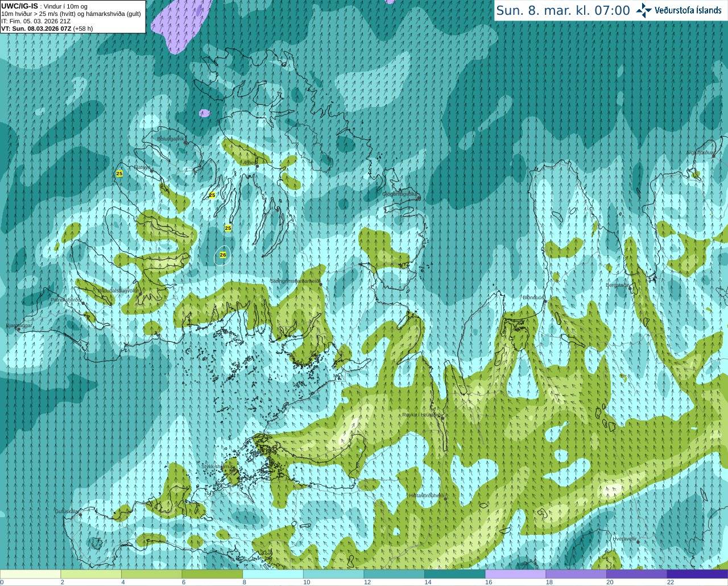Click the gust marker 25 near Flateyri
Image resolution: width=728 pixels, height=586 pixels.
[x=119, y=174]
